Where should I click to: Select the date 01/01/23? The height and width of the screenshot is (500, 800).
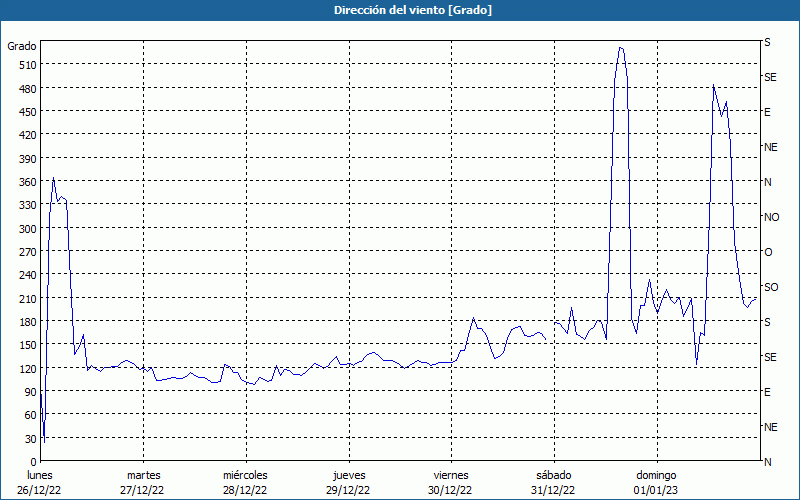point(656,491)
